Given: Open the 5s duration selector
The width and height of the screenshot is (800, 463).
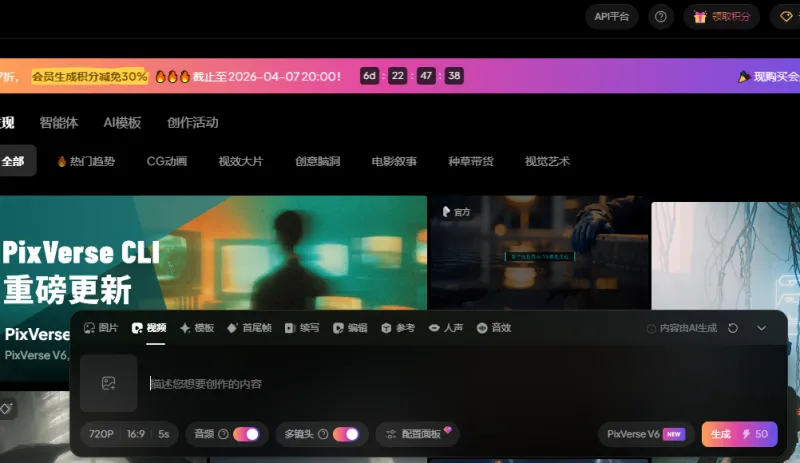Looking at the screenshot, I should point(163,434).
